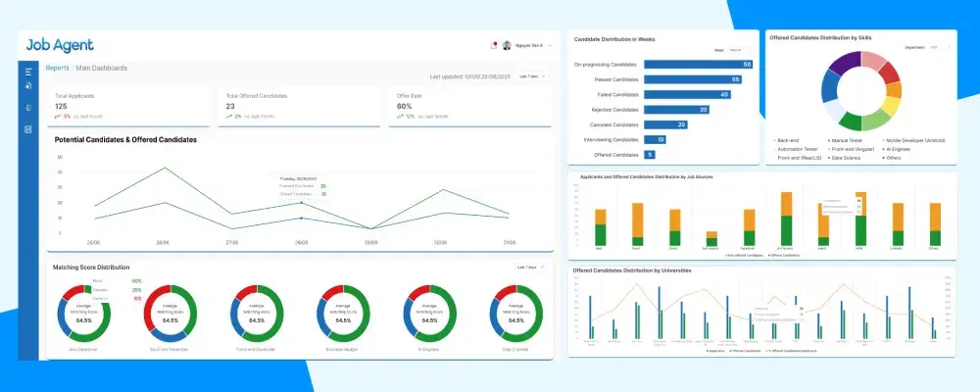Click the user avatar picture
The height and width of the screenshot is (392, 980).
click(x=507, y=46)
